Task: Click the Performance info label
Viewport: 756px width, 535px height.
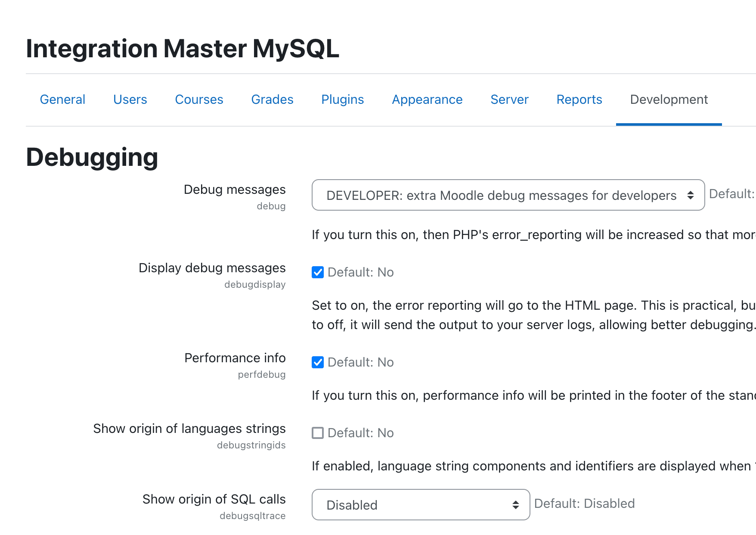Action: click(235, 358)
